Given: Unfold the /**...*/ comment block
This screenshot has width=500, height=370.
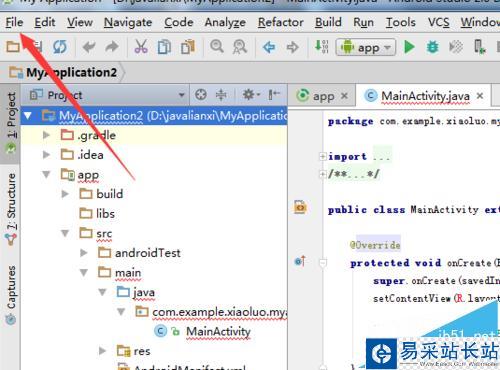Looking at the screenshot, I should pyautogui.click(x=322, y=174).
